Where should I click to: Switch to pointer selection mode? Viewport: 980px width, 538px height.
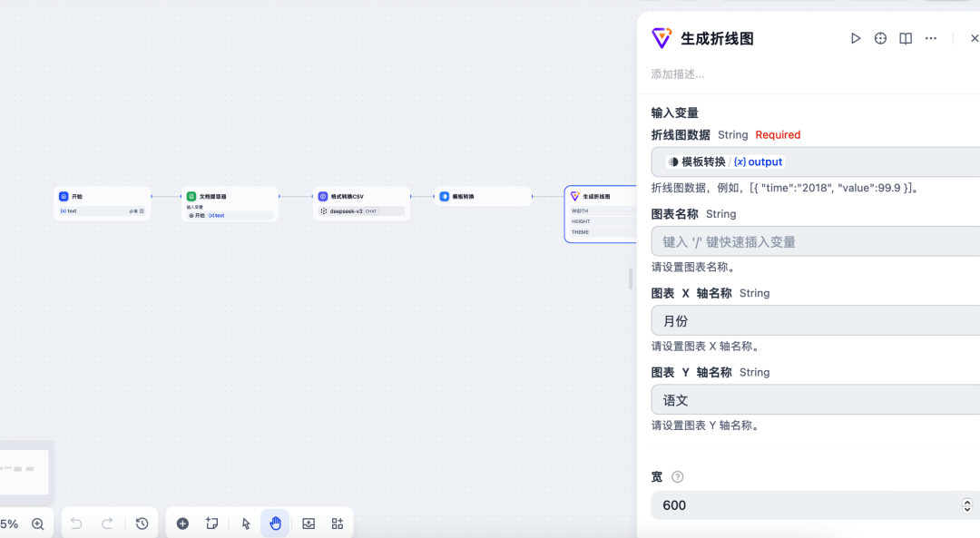point(246,523)
